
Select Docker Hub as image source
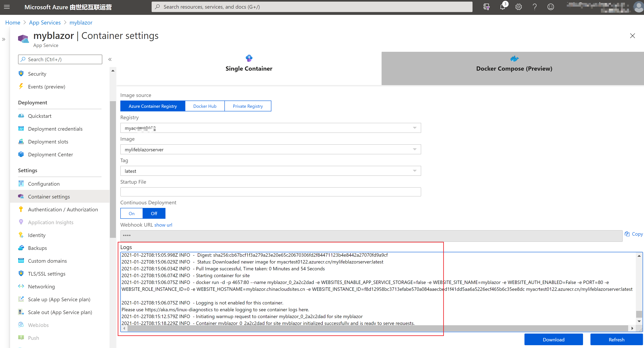click(x=205, y=106)
